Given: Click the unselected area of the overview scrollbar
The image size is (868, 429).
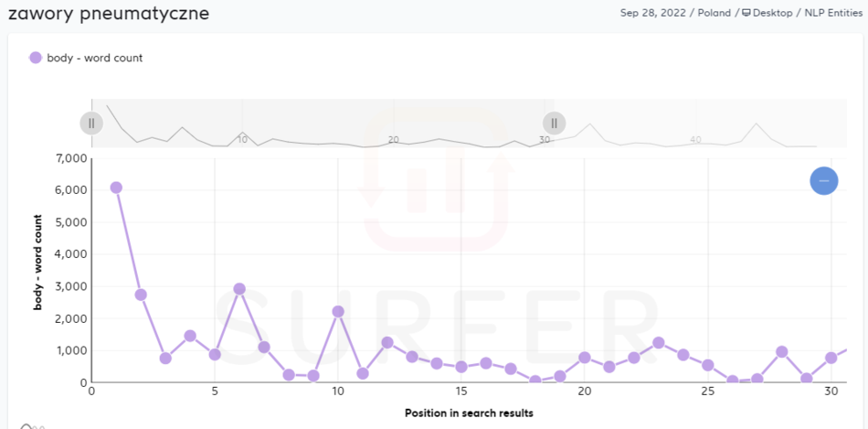Looking at the screenshot, I should pos(704,123).
